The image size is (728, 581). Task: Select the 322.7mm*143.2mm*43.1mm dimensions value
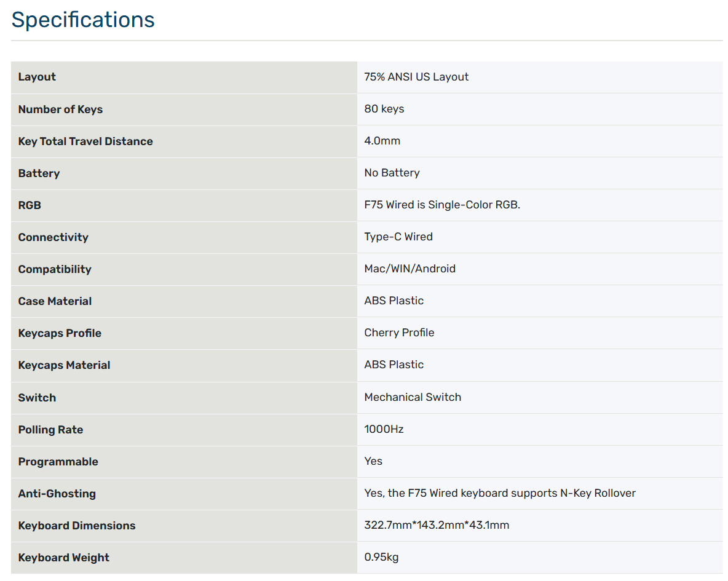[x=437, y=525]
